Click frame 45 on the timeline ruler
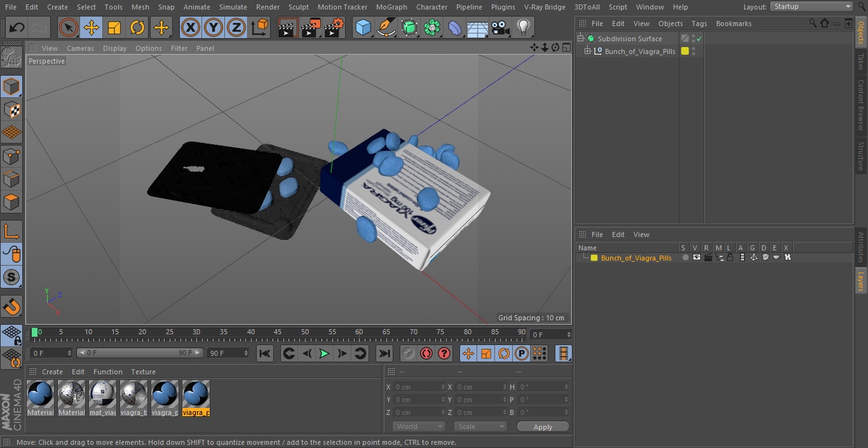This screenshot has width=868, height=448. (278, 333)
